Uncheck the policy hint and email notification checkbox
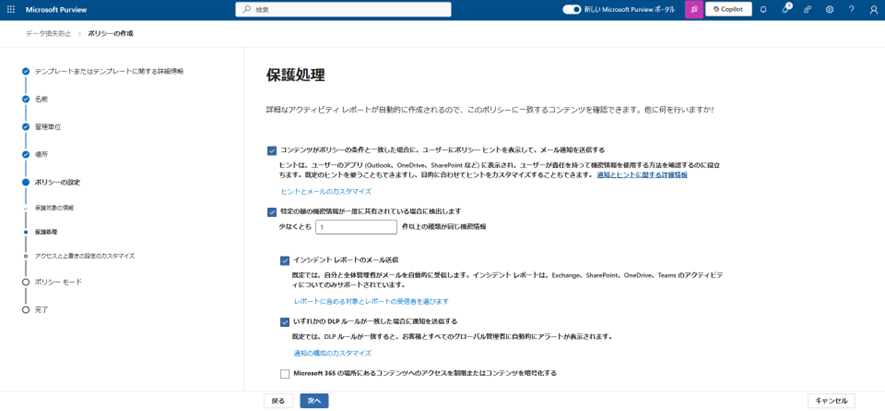 click(272, 150)
